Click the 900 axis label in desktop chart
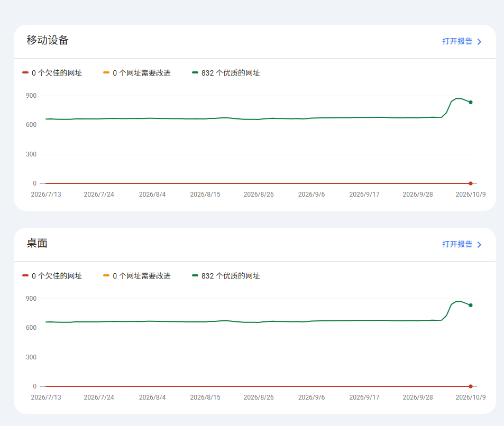The image size is (504, 426). pos(31,299)
